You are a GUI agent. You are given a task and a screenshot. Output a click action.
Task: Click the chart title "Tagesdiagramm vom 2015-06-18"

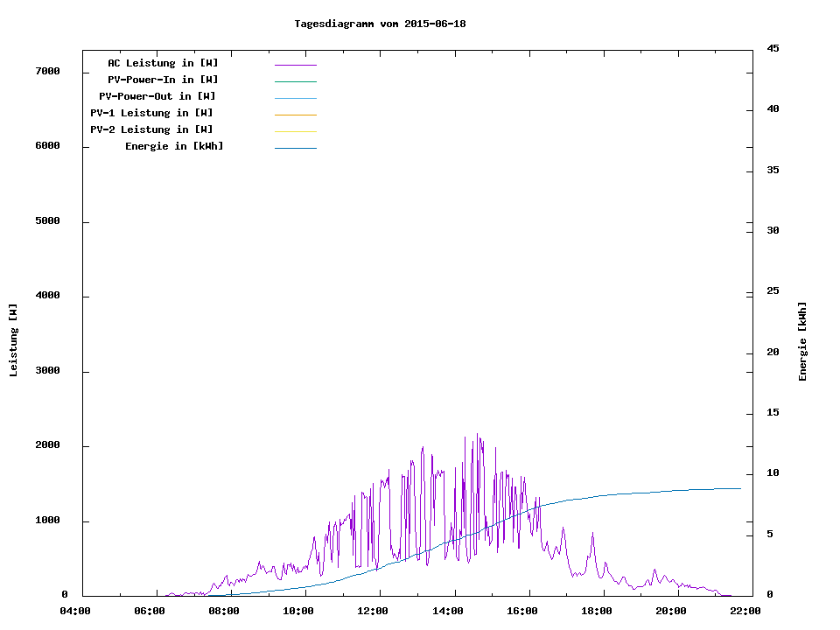pos(380,24)
